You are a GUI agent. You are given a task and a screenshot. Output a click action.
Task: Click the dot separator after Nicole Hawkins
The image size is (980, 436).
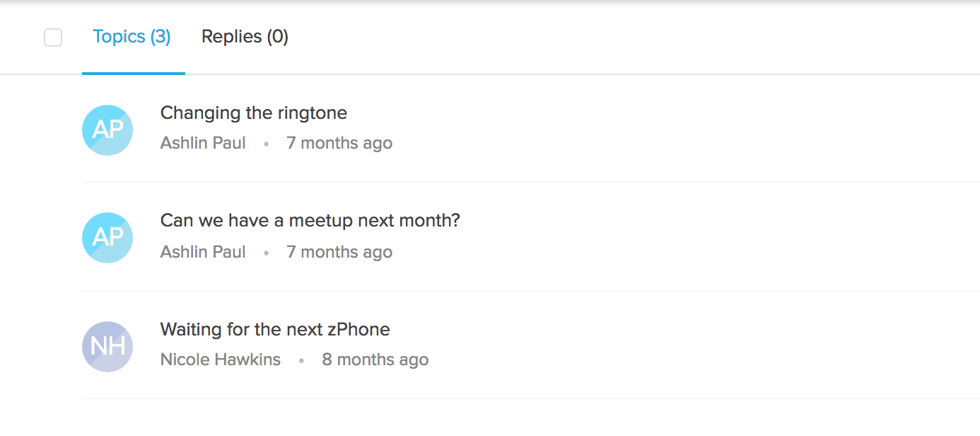pos(301,361)
